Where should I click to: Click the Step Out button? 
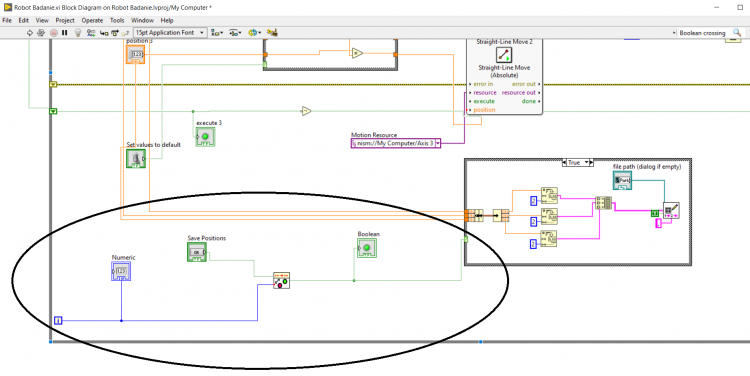point(125,33)
